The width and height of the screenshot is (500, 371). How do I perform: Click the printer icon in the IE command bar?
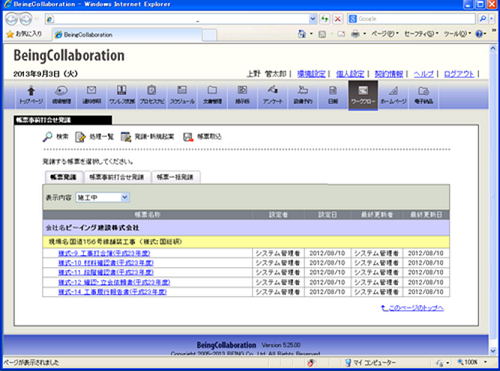(x=355, y=34)
